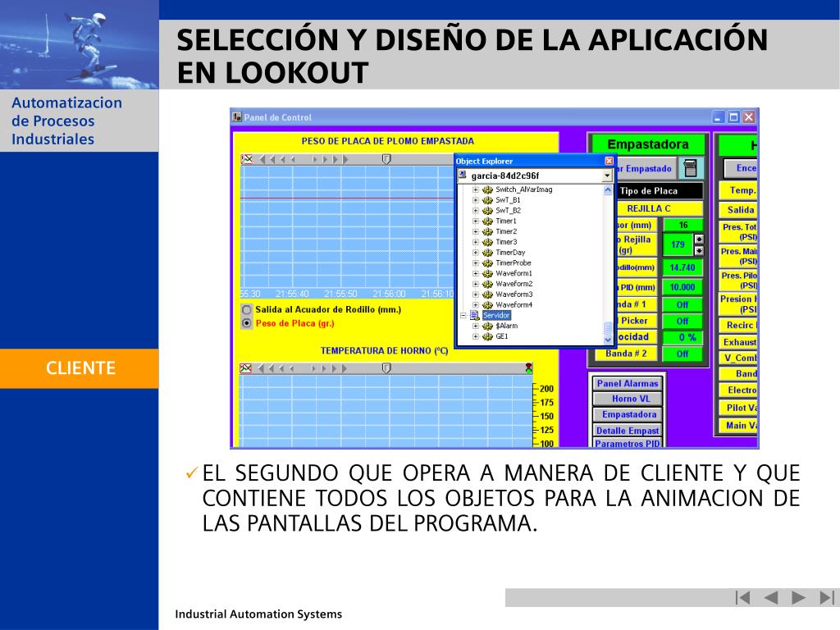Click the cursor marker on TEMPERATURA DE HORNO trend
840x630 pixels.
(x=386, y=368)
